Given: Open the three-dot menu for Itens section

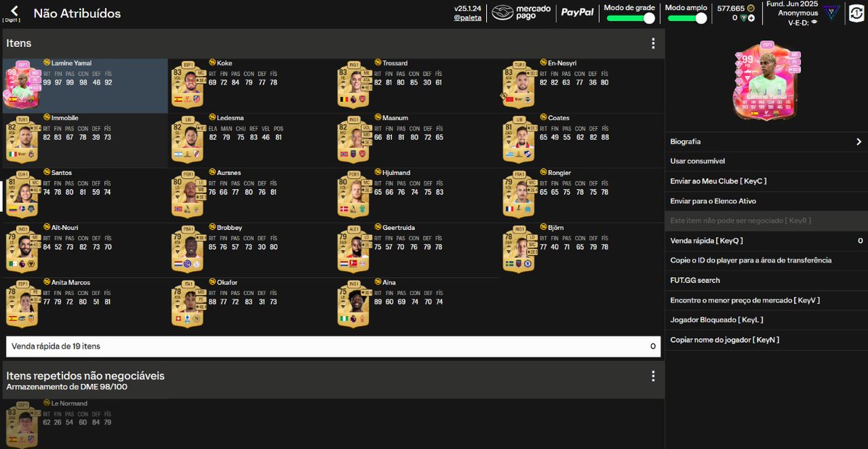Looking at the screenshot, I should [653, 43].
